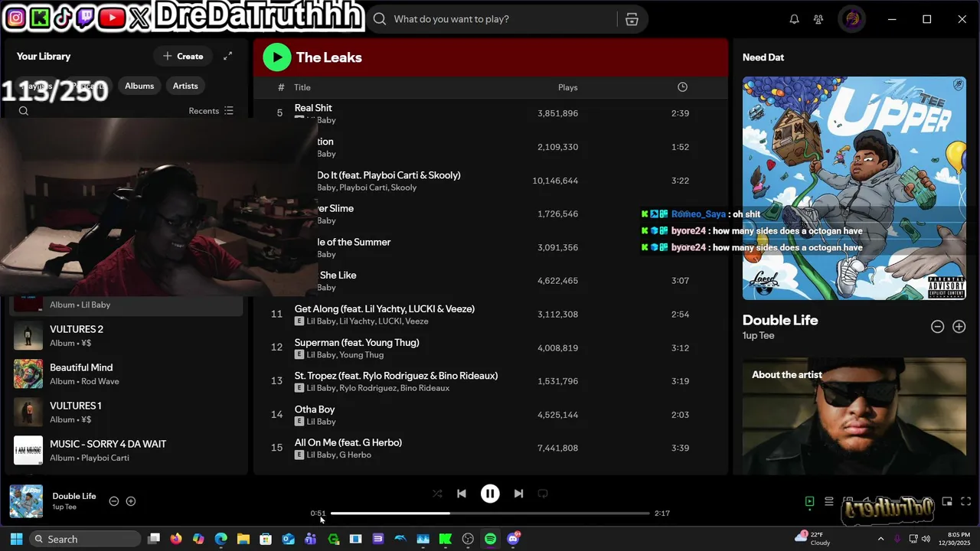Select St. Tropez track title
980x551 pixels.
(396, 376)
